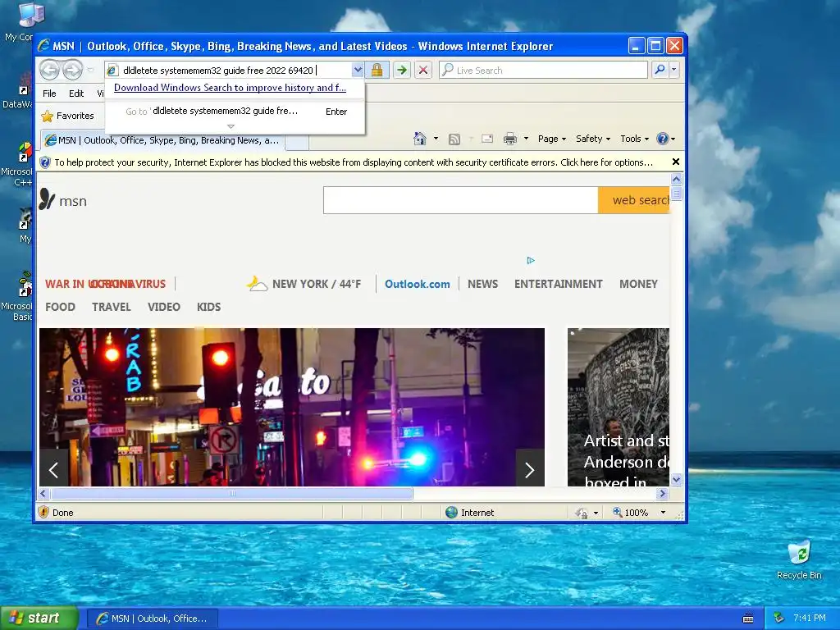Screen dimensions: 840x630
Task: Click the tray keyboard icon
Action: click(748, 619)
